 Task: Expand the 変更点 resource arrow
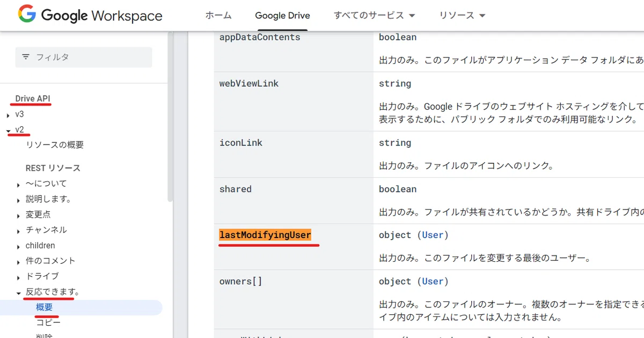19,215
